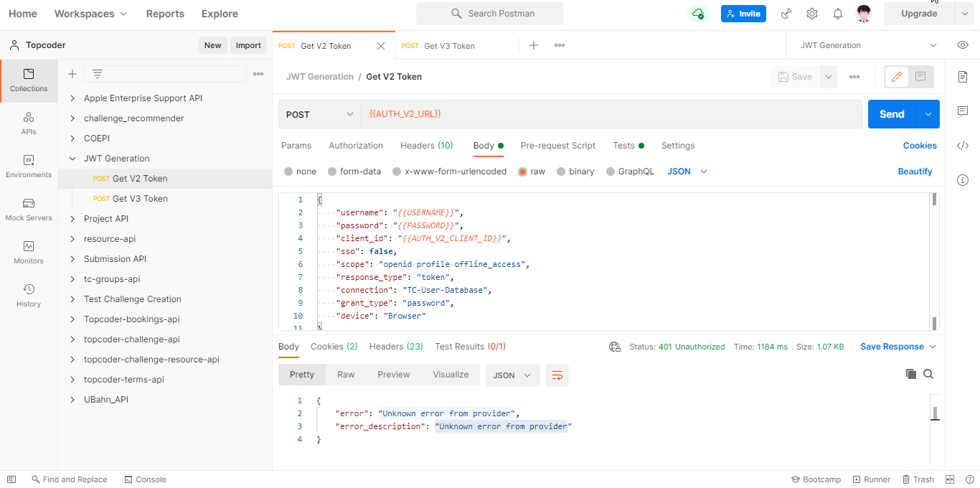Switch to the Pre-request Script tab
Image resolution: width=980 pixels, height=488 pixels.
[558, 146]
